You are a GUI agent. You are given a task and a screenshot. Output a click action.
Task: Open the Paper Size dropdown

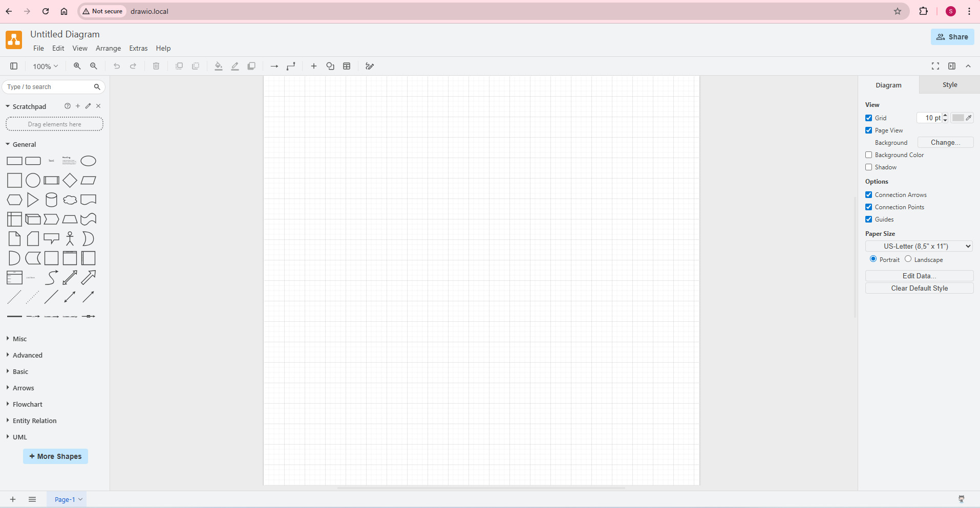click(x=918, y=246)
